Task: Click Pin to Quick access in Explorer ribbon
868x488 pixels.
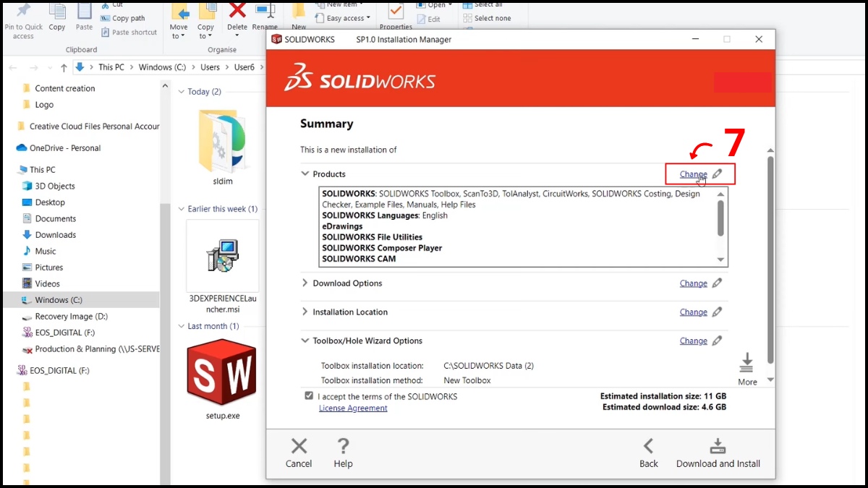Action: coord(23,20)
